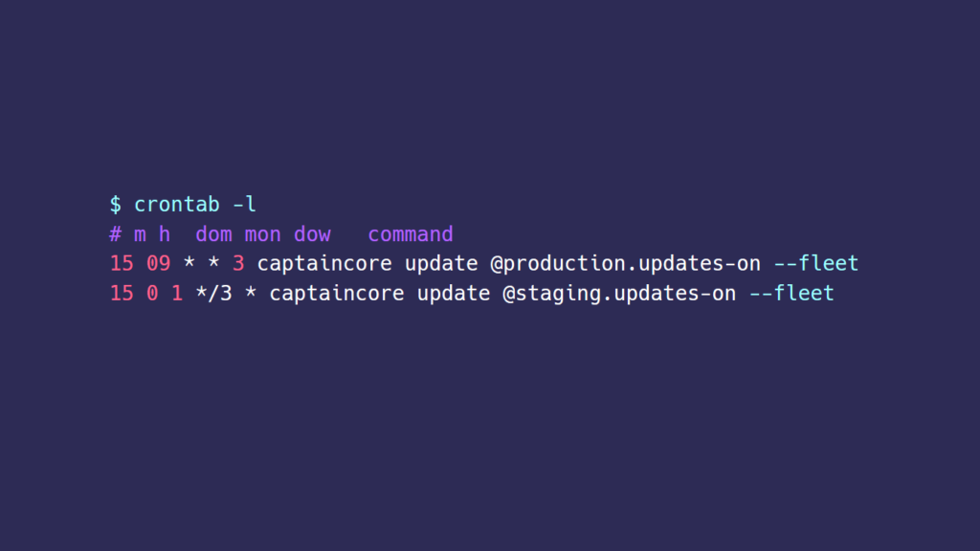Click the dollar sign shell prompt

point(116,205)
